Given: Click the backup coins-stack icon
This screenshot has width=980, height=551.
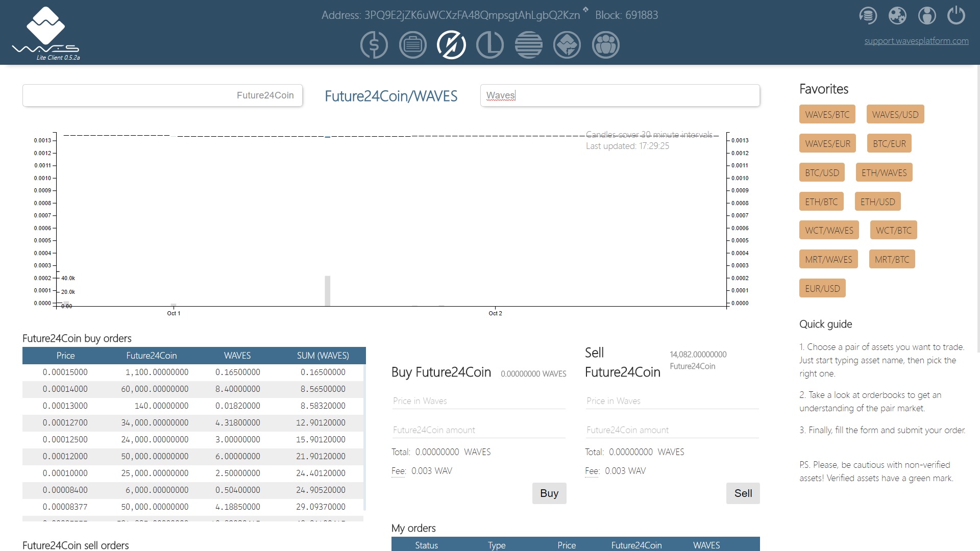Looking at the screenshot, I should coord(868,15).
